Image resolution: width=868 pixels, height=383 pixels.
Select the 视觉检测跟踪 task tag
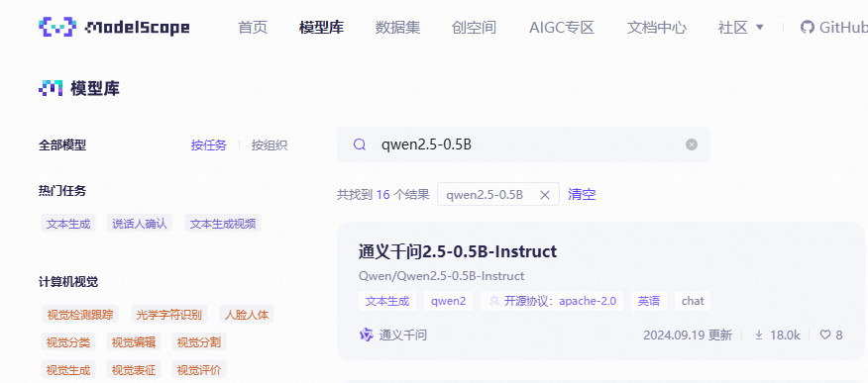[80, 315]
